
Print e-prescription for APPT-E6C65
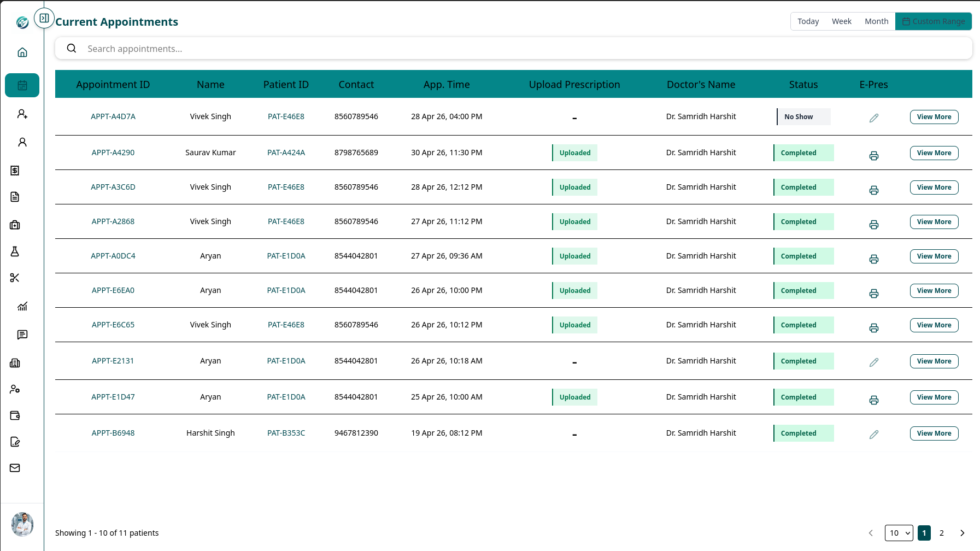pos(874,328)
